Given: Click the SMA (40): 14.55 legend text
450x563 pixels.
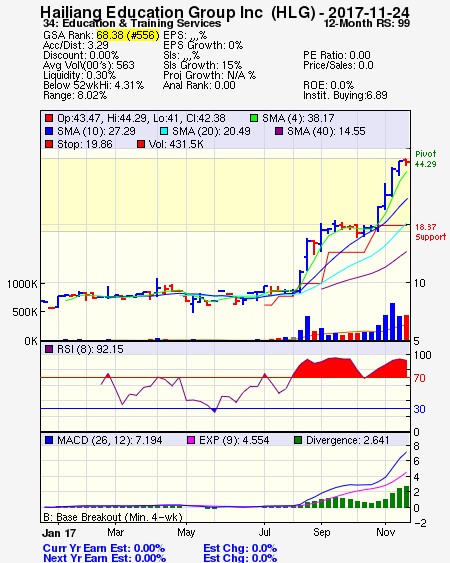Looking at the screenshot, I should (x=326, y=131).
